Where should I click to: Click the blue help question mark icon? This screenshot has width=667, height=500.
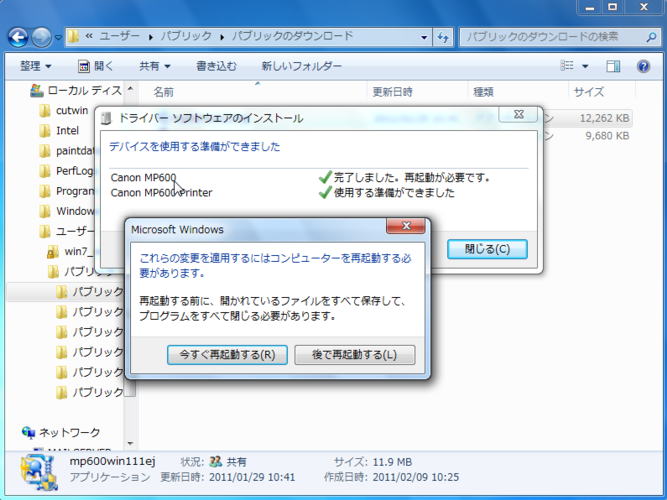click(x=643, y=66)
